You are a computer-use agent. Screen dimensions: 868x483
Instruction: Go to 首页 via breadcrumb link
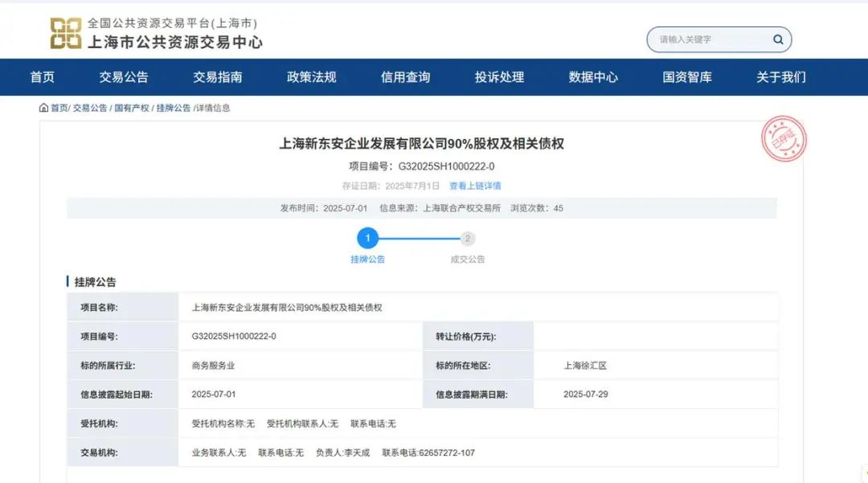pos(59,108)
